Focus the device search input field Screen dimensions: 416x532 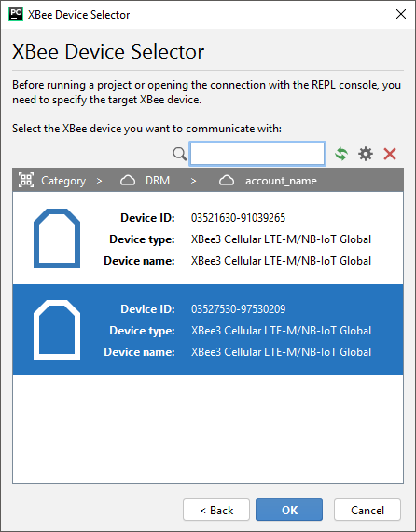coord(257,154)
